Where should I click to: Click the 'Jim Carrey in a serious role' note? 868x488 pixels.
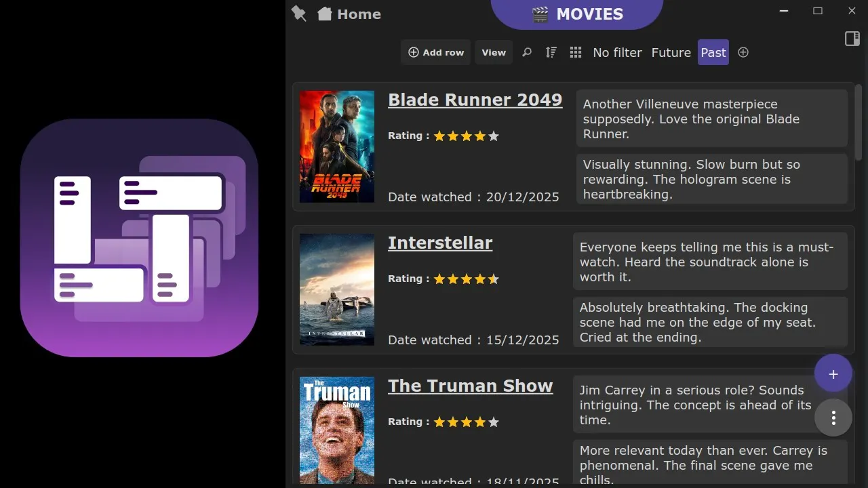click(710, 405)
